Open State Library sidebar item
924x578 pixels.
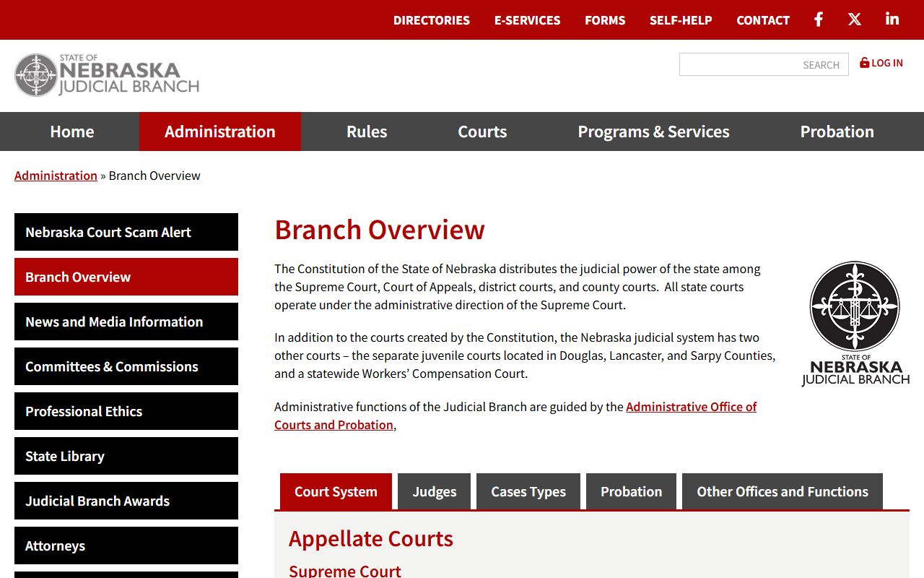coord(126,456)
